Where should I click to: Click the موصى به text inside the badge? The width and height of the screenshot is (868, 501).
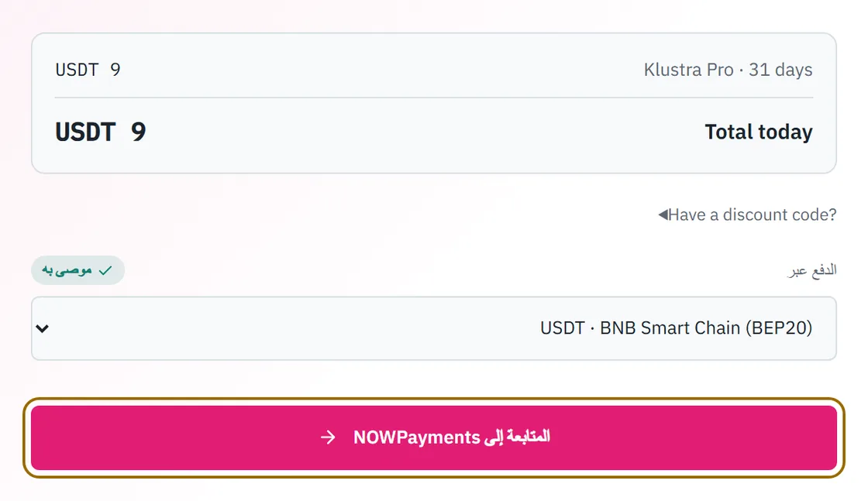[67, 270]
